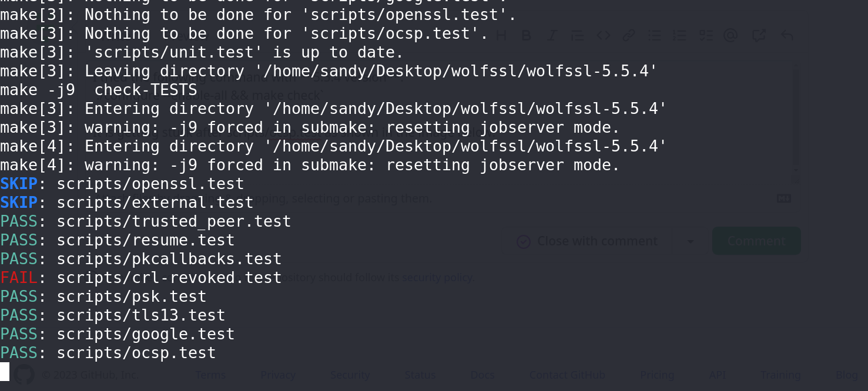
Task: Click the GitHub logo in the footer
Action: (24, 374)
